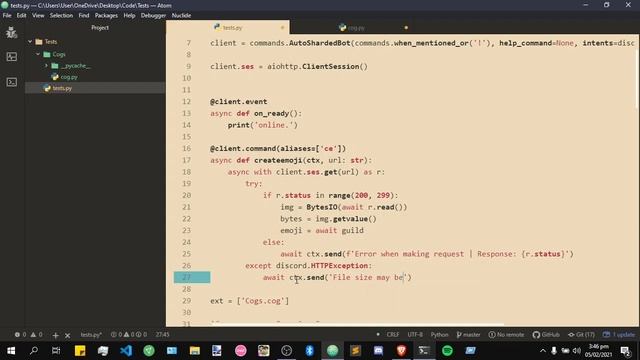
Task: Show hidden system tray icons
Action: (542, 351)
